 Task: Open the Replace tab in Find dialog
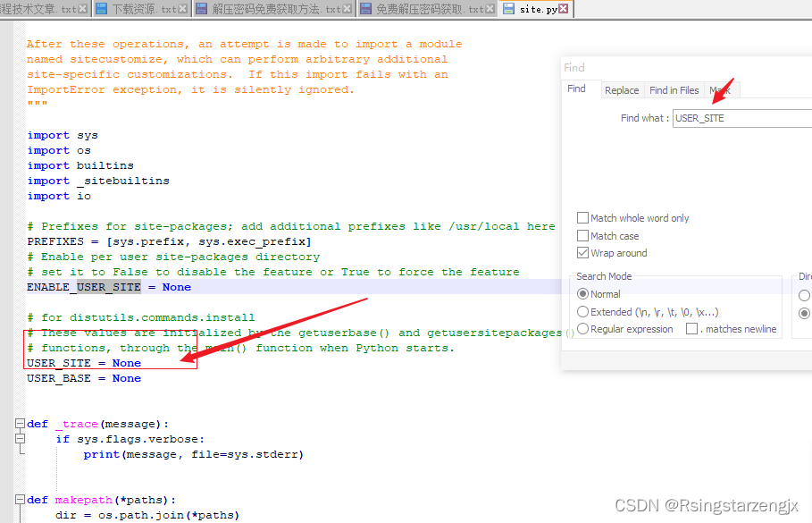point(622,90)
